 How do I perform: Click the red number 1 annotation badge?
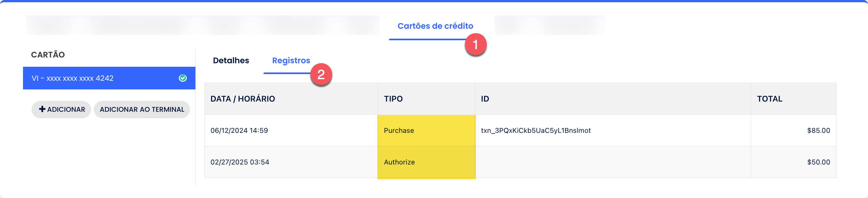[476, 44]
